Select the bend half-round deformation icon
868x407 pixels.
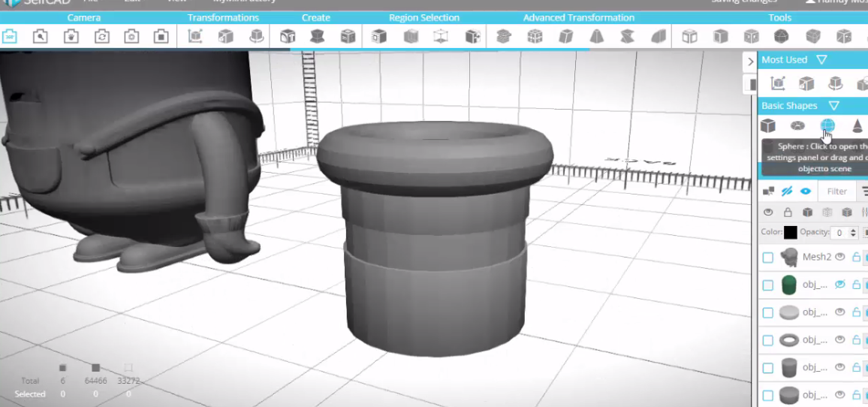click(659, 37)
